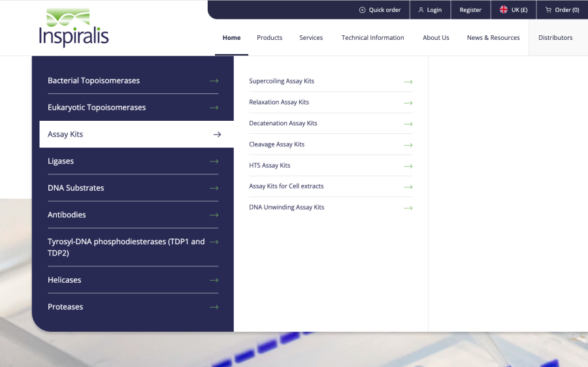Viewport: 588px width, 367px height.
Task: Click the Register link
Action: (470, 10)
